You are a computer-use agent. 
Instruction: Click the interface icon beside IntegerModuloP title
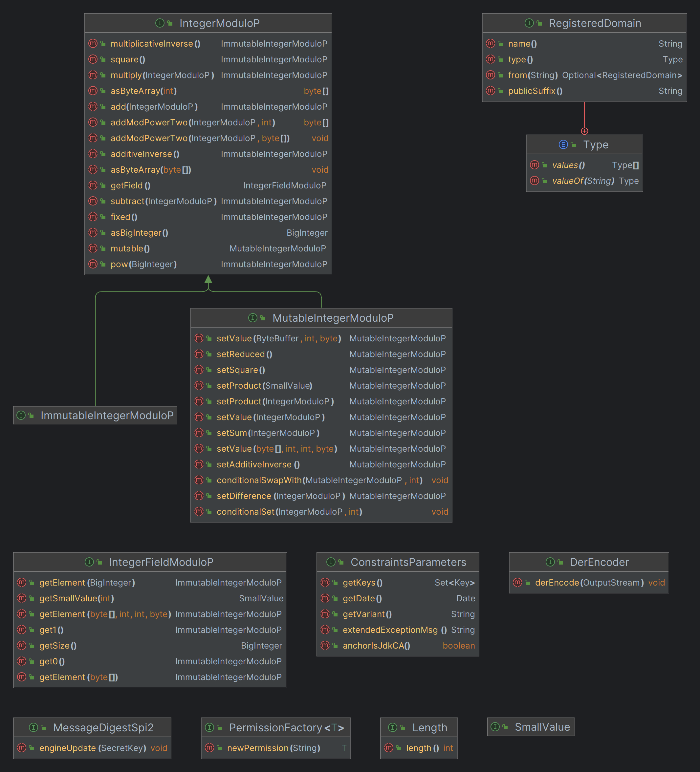pyautogui.click(x=160, y=23)
